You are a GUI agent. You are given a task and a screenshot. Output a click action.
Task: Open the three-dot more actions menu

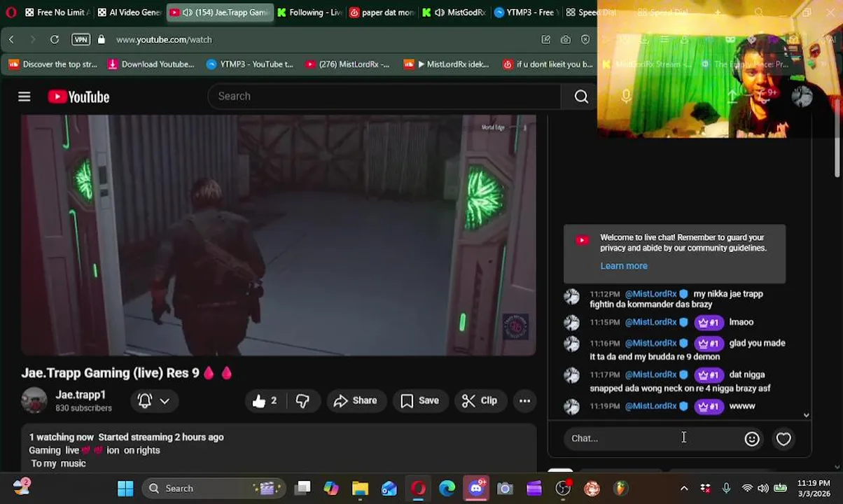click(524, 400)
